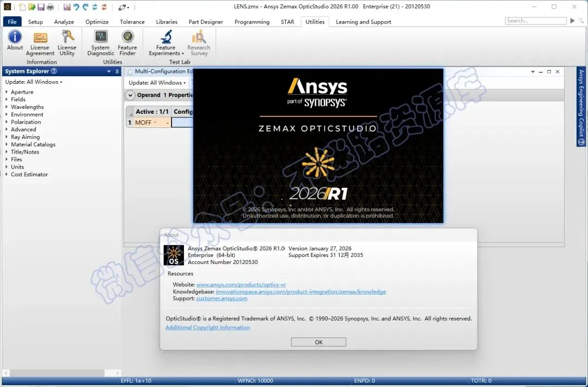The height and width of the screenshot is (387, 588).
Task: Click the blue Update refresh icon
Action: tap(95, 7)
